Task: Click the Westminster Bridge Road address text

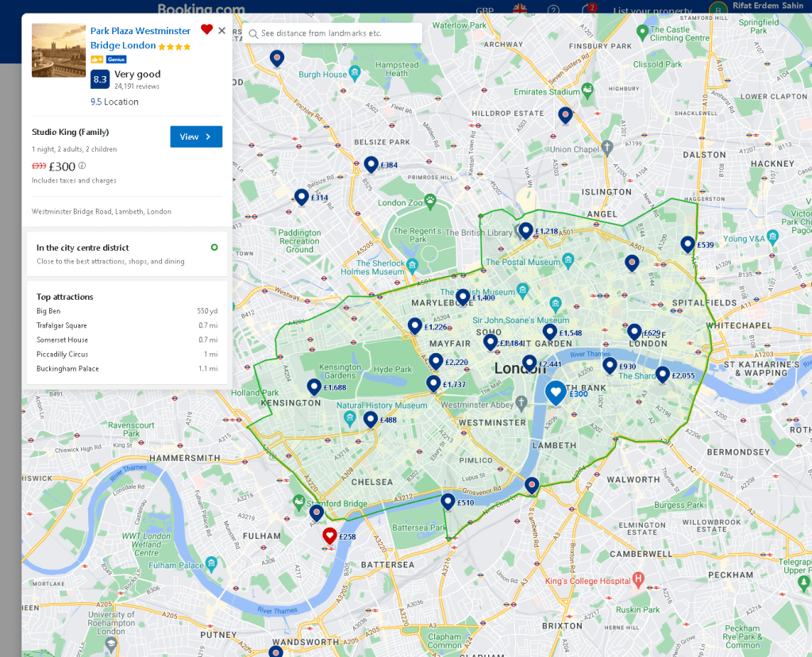Action: (102, 212)
